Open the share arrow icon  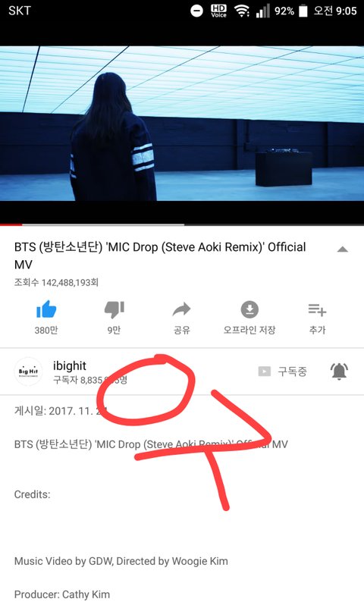pos(181,309)
